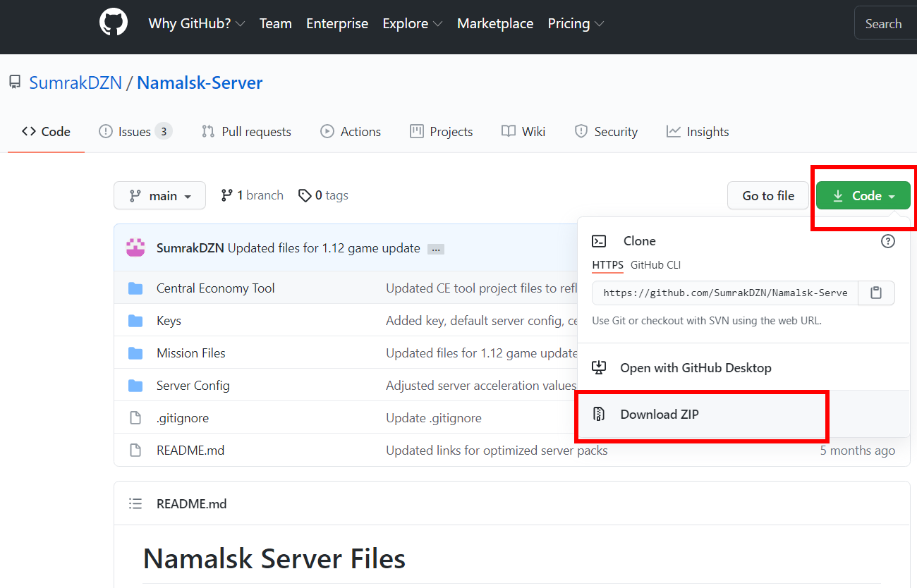Open commit Adjusted server acceleration values

[x=481, y=385]
